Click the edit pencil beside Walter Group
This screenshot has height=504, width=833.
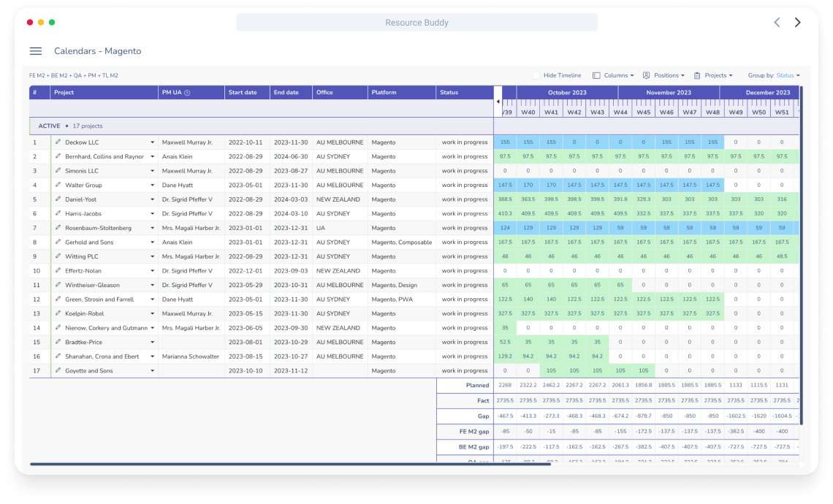coord(58,186)
